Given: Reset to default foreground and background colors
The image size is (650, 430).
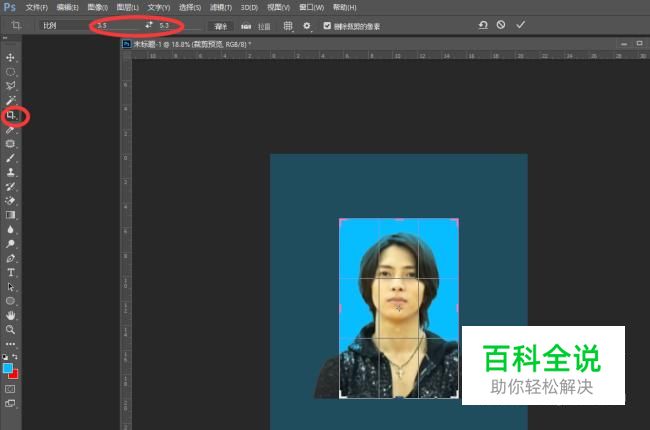Looking at the screenshot, I should pyautogui.click(x=5, y=357).
